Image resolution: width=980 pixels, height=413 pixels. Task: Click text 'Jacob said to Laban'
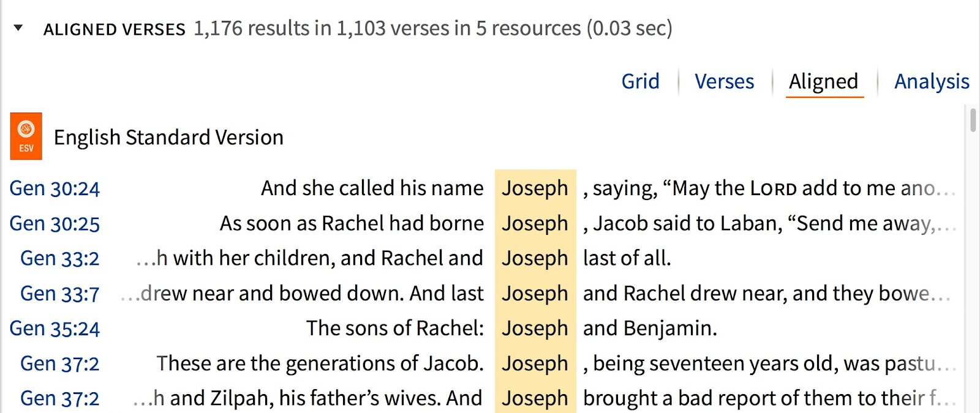pos(688,223)
